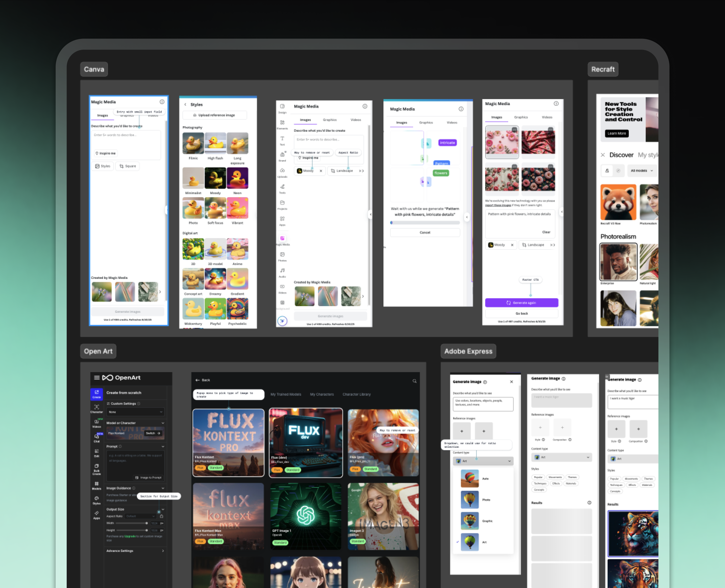
Task: Open Design in the Canva sidebar
Action: point(282,108)
